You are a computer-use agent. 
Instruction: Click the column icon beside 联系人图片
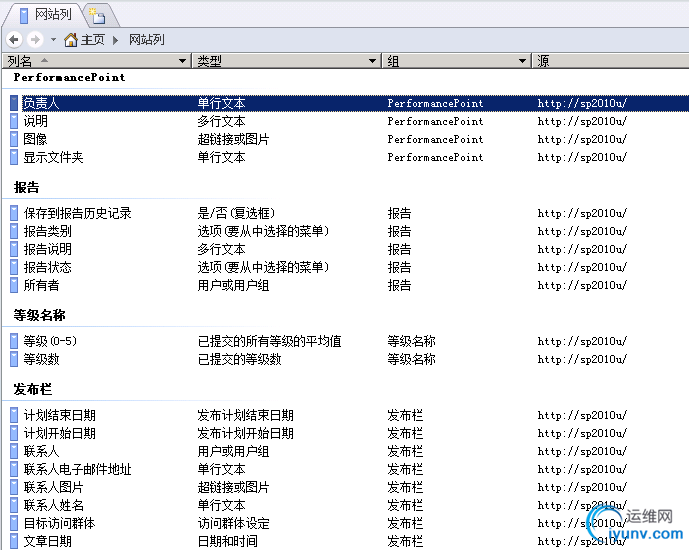click(x=15, y=487)
